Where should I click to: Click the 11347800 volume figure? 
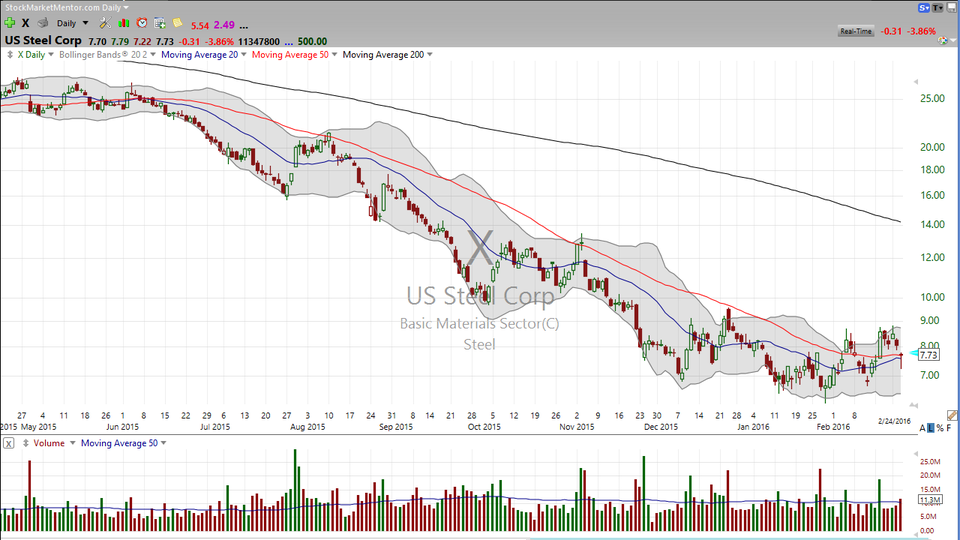click(x=259, y=42)
